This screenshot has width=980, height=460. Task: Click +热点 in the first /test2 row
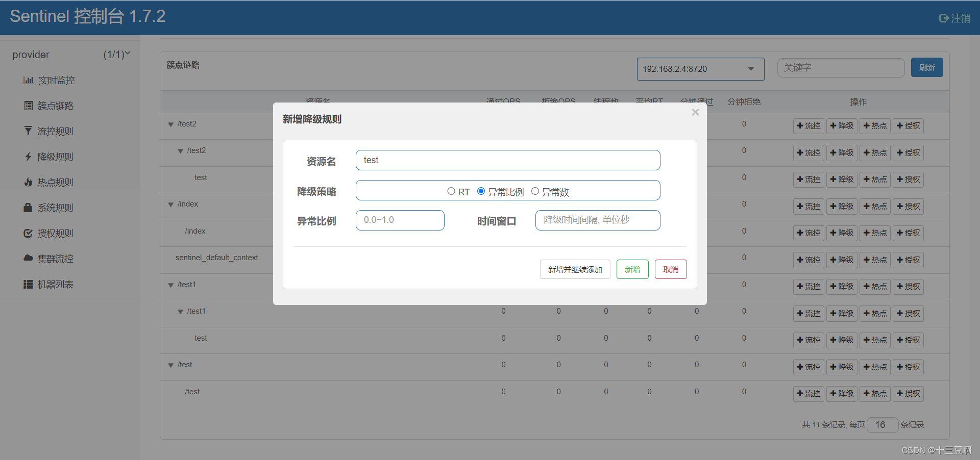point(875,126)
